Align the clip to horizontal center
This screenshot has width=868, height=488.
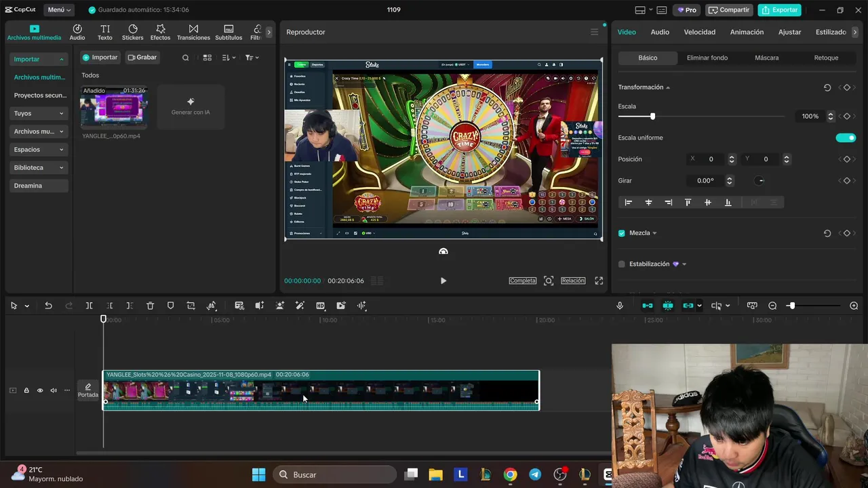[x=648, y=202]
